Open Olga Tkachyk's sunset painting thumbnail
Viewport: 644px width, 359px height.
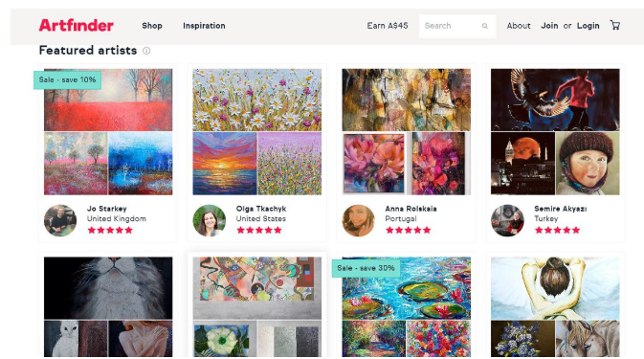(225, 164)
